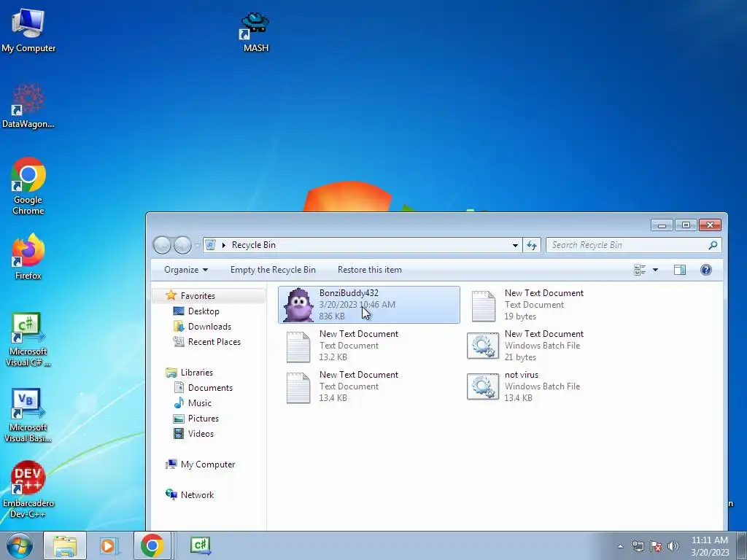Click the change view icon
Viewport: 747px width, 560px height.
[640, 270]
